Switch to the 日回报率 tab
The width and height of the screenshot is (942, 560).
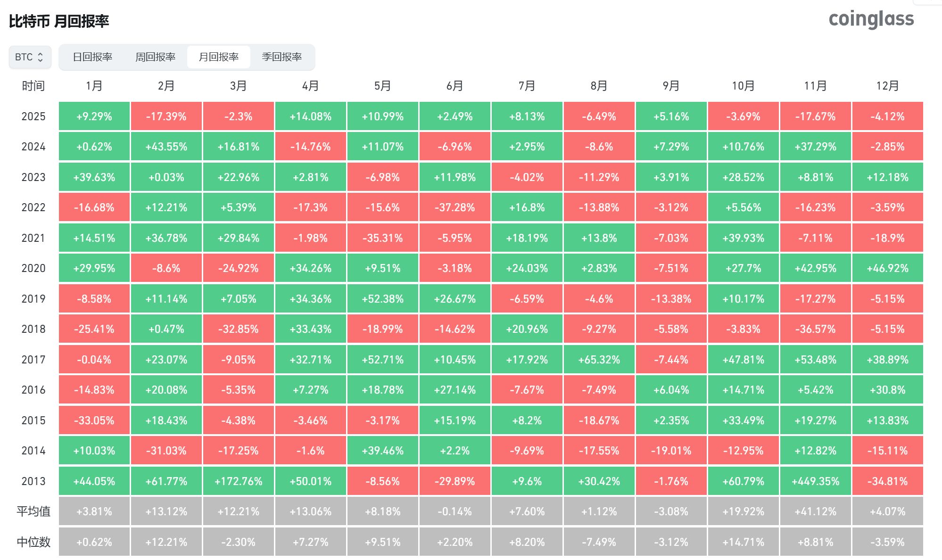[93, 56]
